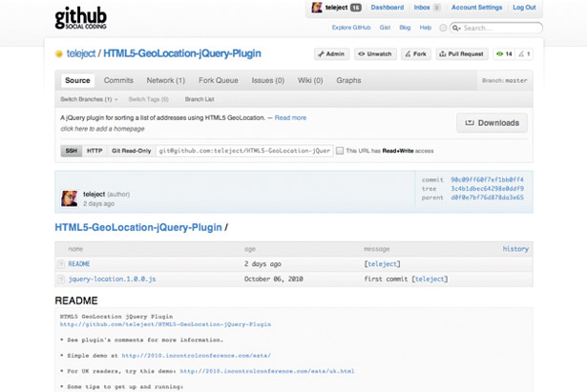The height and width of the screenshot is (392, 587).
Task: Click 'October 06, 2010' age cell
Action: pyautogui.click(x=274, y=279)
